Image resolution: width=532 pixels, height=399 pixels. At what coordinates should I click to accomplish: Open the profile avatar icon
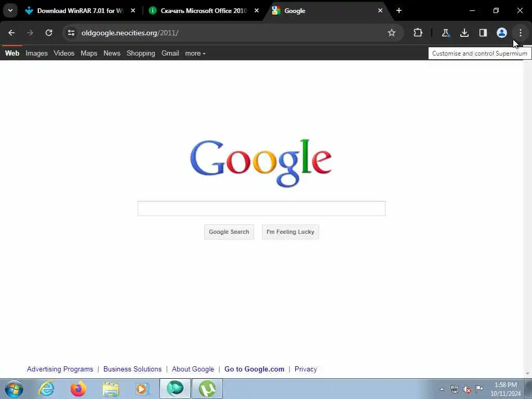(x=502, y=33)
